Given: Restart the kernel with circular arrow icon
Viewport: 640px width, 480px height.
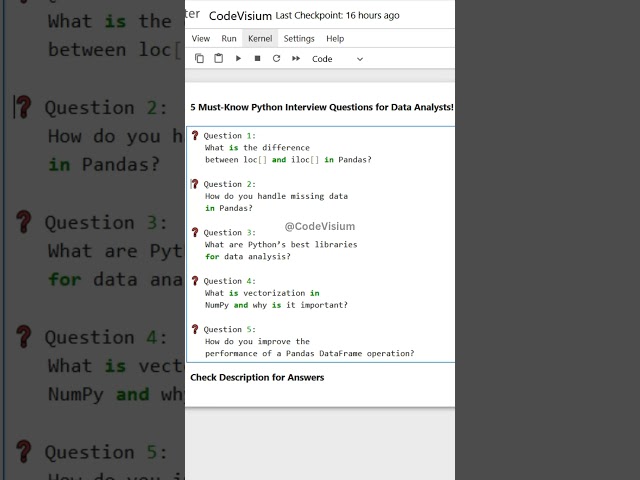Looking at the screenshot, I should (x=276, y=59).
